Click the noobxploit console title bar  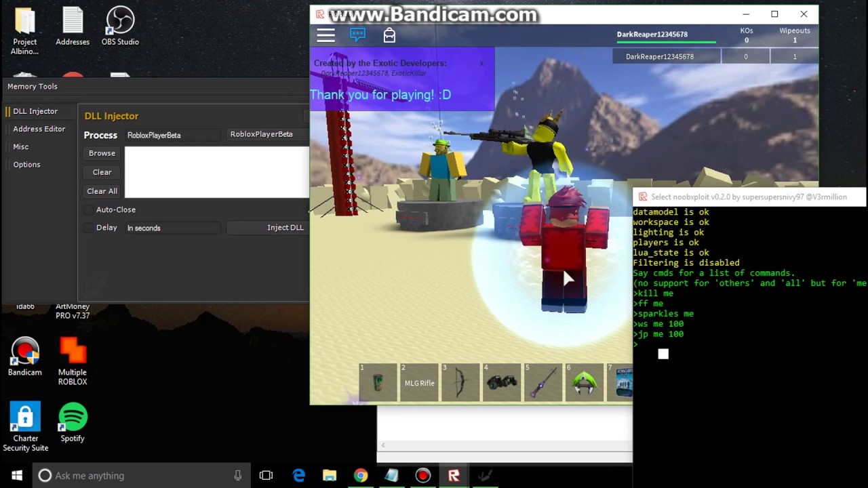click(750, 197)
